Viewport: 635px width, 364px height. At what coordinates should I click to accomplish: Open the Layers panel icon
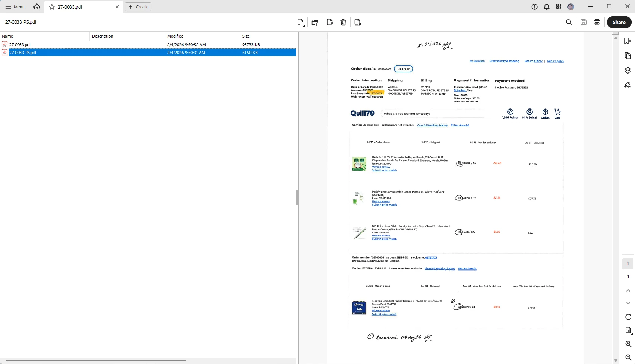627,70
